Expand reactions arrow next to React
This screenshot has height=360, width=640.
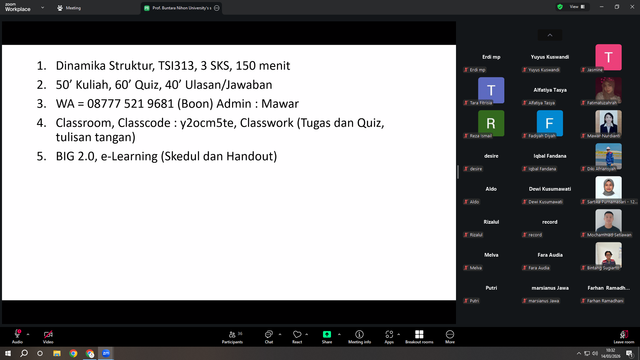[307, 334]
